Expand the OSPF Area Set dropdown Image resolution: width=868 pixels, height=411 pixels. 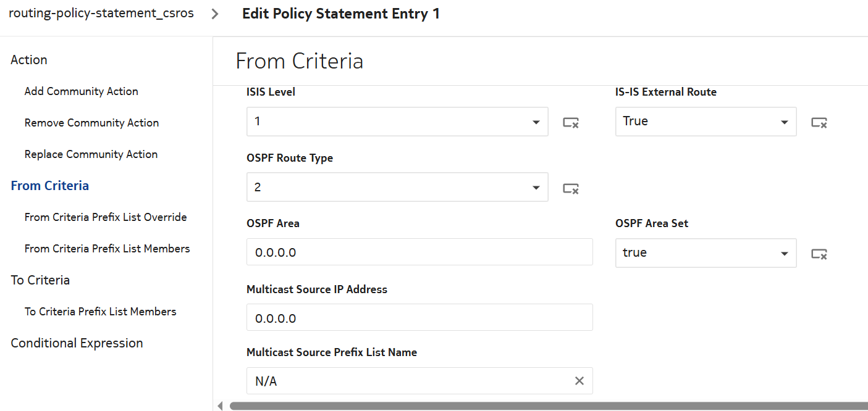pos(784,254)
